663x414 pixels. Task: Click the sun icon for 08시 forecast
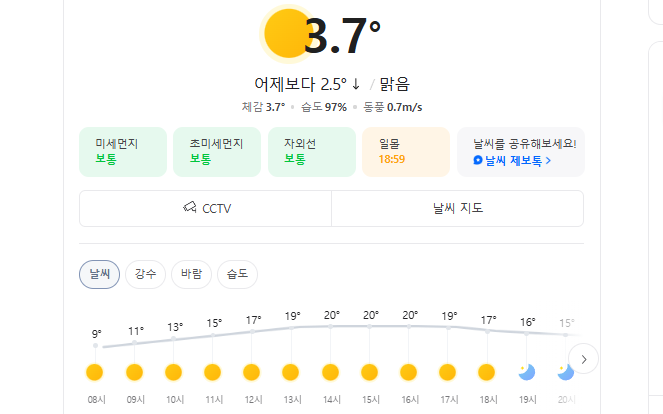pyautogui.click(x=95, y=372)
